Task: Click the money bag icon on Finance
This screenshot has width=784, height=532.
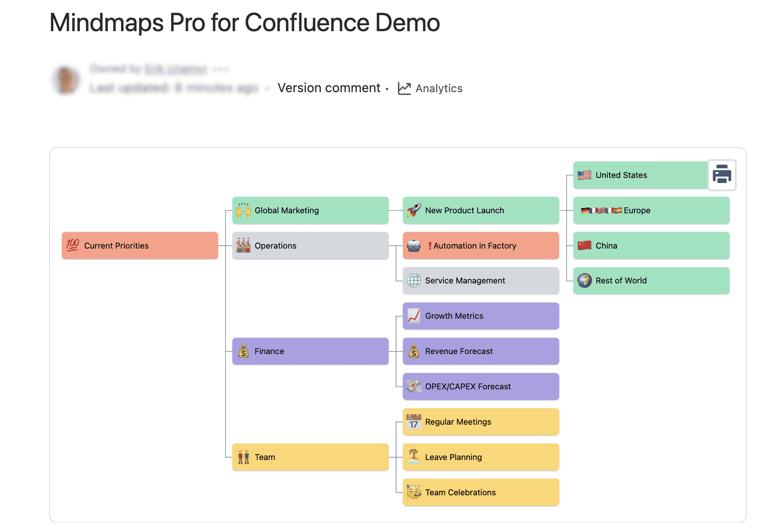Action: click(x=243, y=351)
